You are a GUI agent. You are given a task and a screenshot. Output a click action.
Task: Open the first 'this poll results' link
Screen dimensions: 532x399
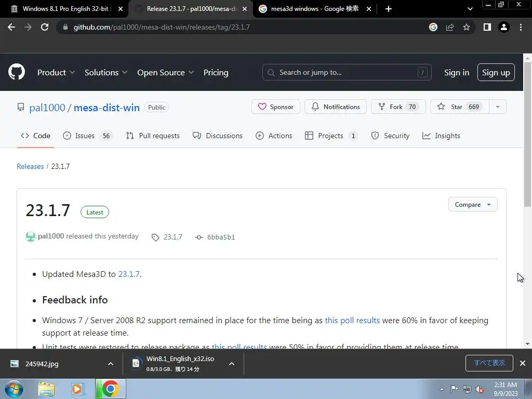352,320
